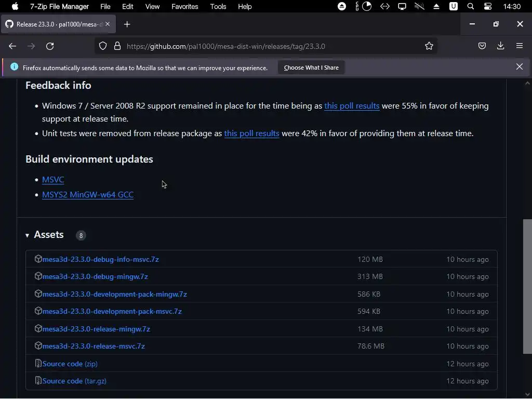
Task: Open the MSVC link
Action: point(53,179)
